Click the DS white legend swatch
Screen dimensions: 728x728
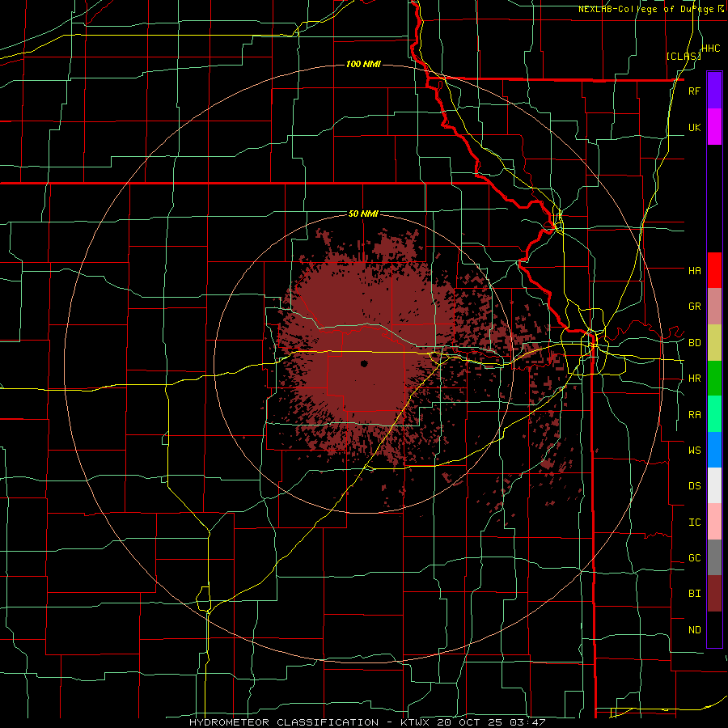(714, 485)
